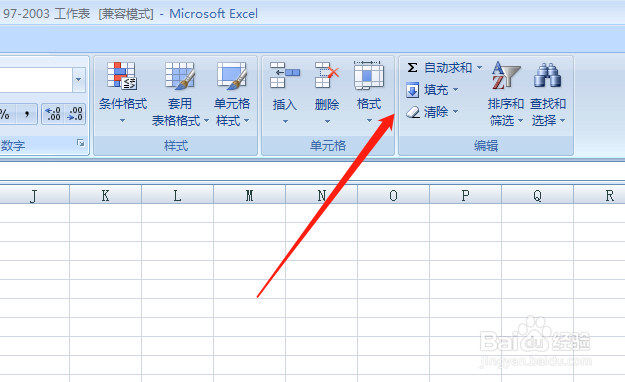Screen dimensions: 625x382
Task: Expand the 填充 dropdown arrow
Action: pos(455,90)
